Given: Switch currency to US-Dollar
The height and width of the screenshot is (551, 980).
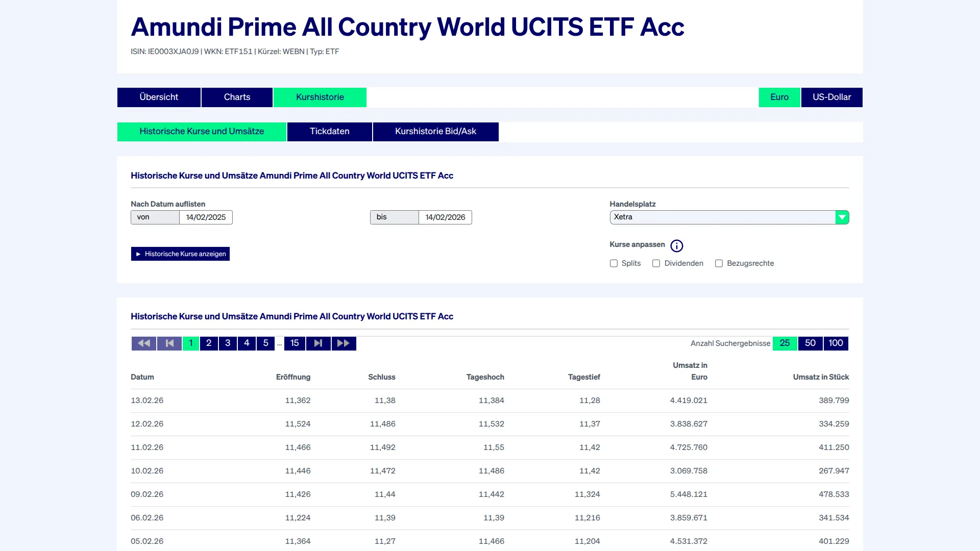Looking at the screenshot, I should tap(831, 97).
